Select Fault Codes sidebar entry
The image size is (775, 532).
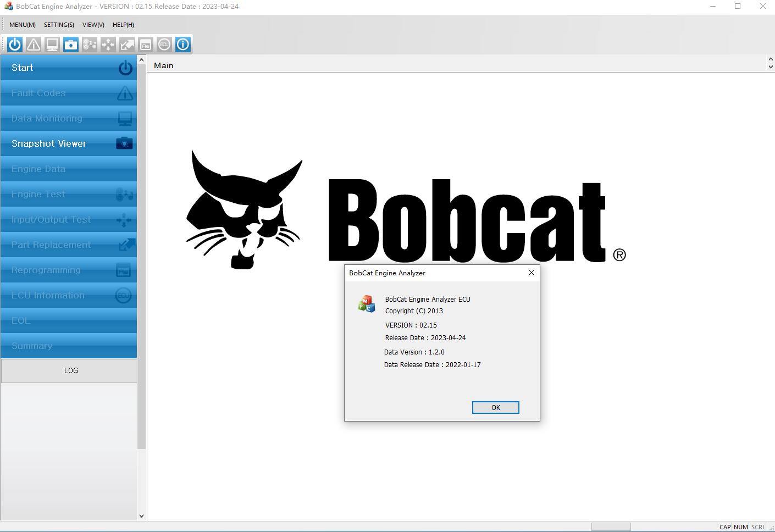(x=69, y=93)
